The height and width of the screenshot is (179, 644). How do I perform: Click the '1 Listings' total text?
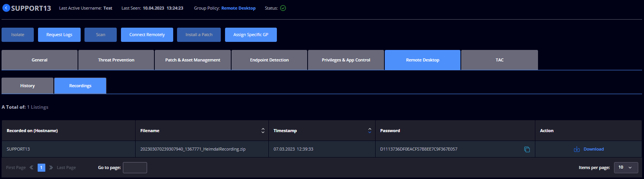point(38,107)
